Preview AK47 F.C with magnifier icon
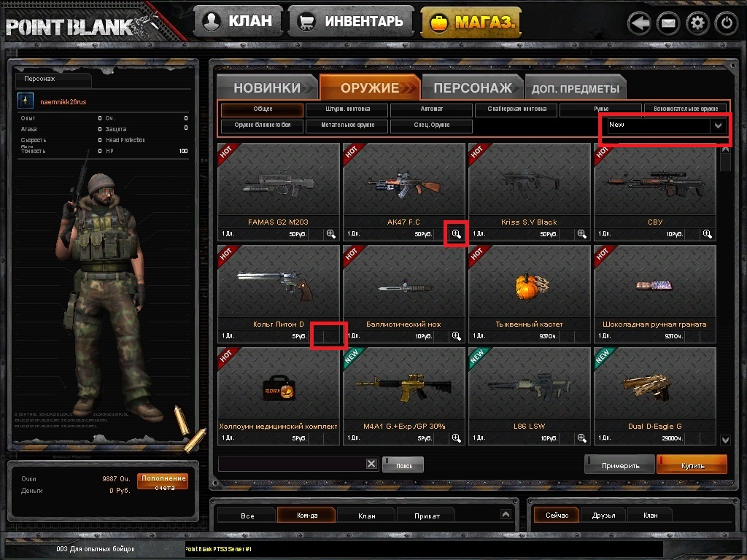This screenshot has height=560, width=747. click(457, 234)
